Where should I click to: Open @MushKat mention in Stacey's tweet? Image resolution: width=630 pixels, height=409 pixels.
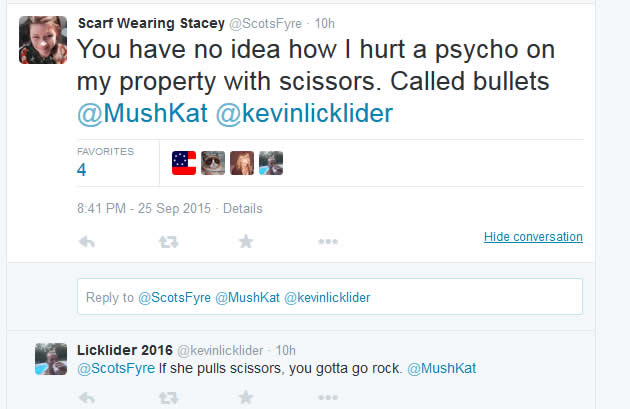(142, 114)
